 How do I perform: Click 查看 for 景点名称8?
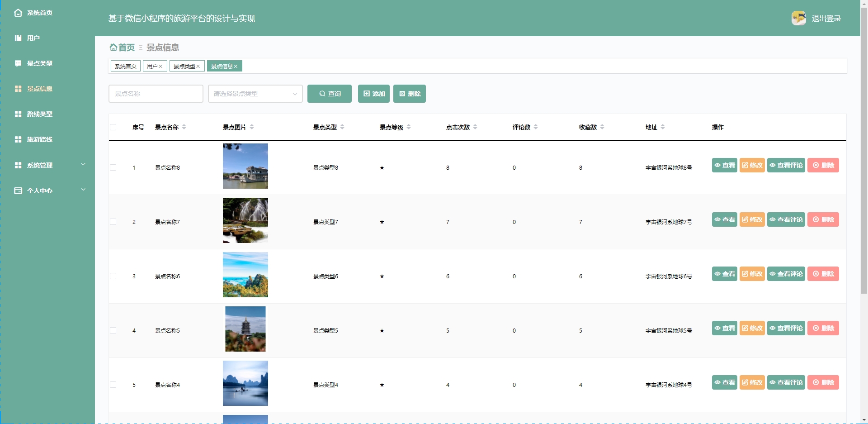pyautogui.click(x=725, y=165)
